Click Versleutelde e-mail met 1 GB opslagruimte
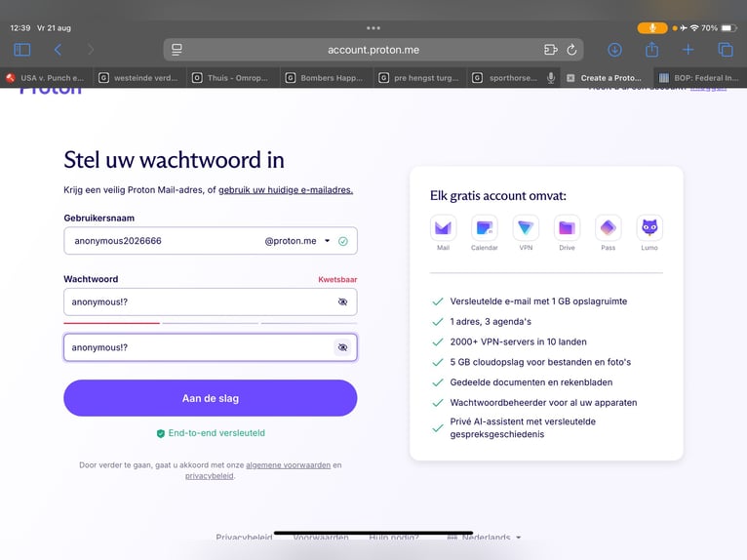 click(x=538, y=301)
